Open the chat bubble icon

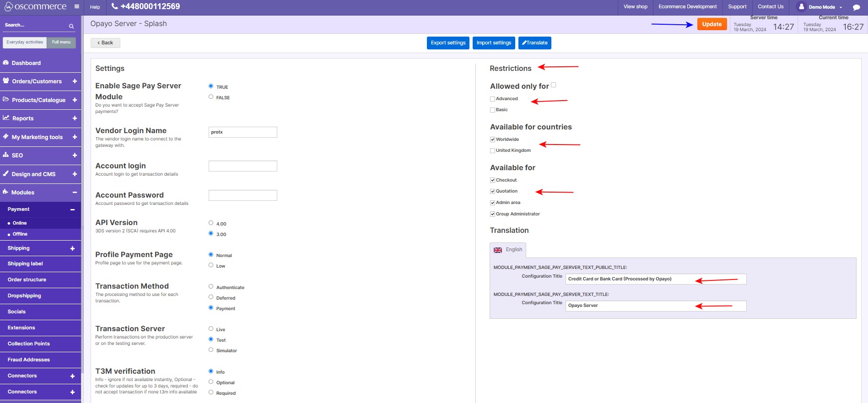click(856, 7)
